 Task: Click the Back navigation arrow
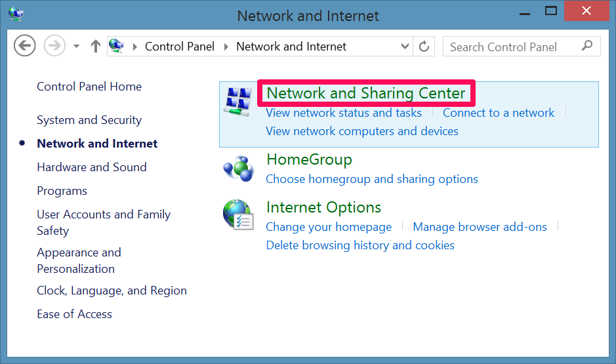[25, 45]
